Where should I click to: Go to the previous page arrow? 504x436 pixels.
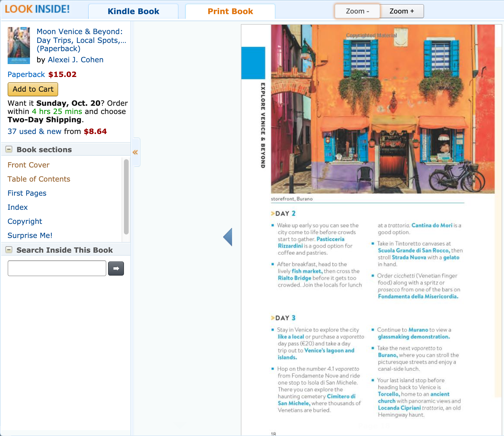click(228, 237)
